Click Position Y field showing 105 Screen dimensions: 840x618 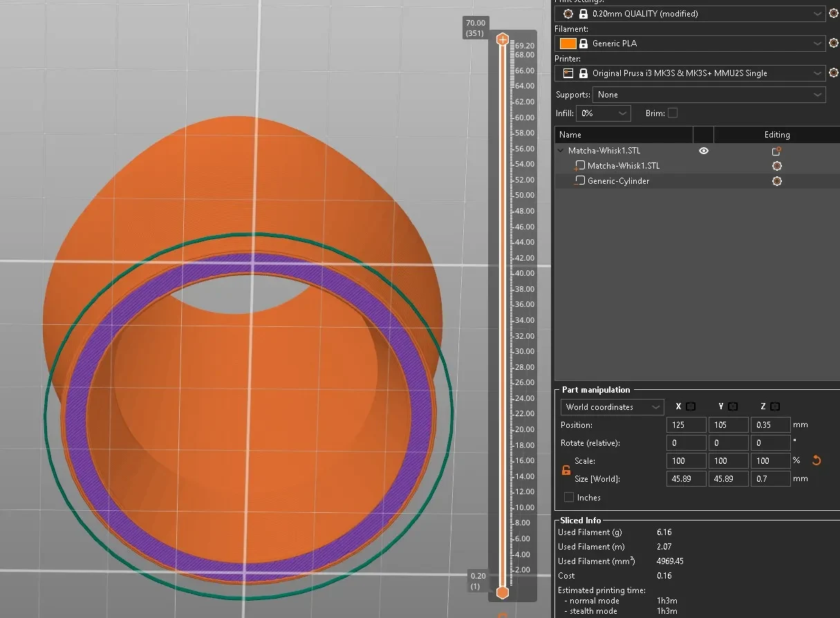tap(729, 425)
